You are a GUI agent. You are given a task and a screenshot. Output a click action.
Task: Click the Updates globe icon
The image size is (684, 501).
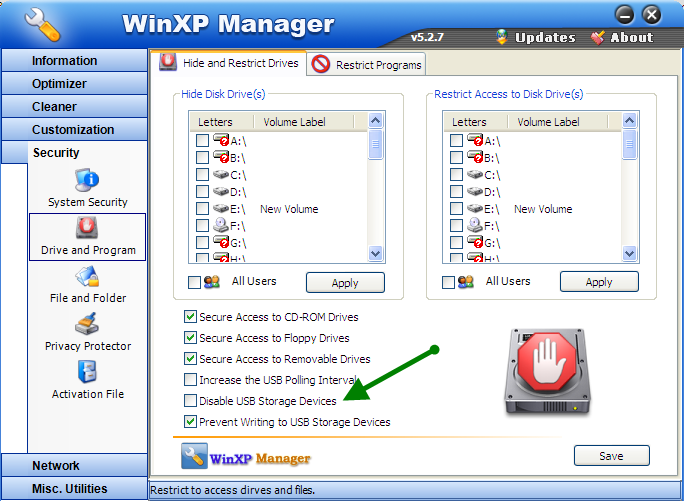pos(502,37)
